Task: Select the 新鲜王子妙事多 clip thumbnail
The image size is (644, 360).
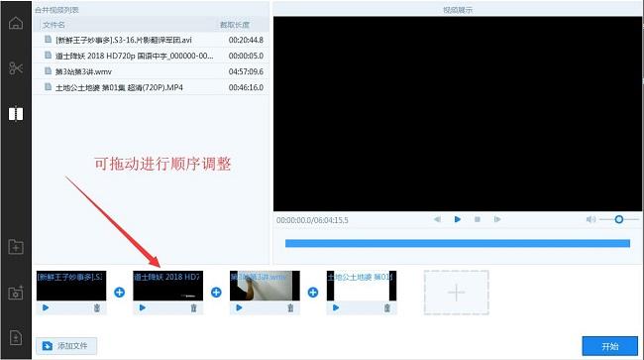Action: pyautogui.click(x=71, y=286)
